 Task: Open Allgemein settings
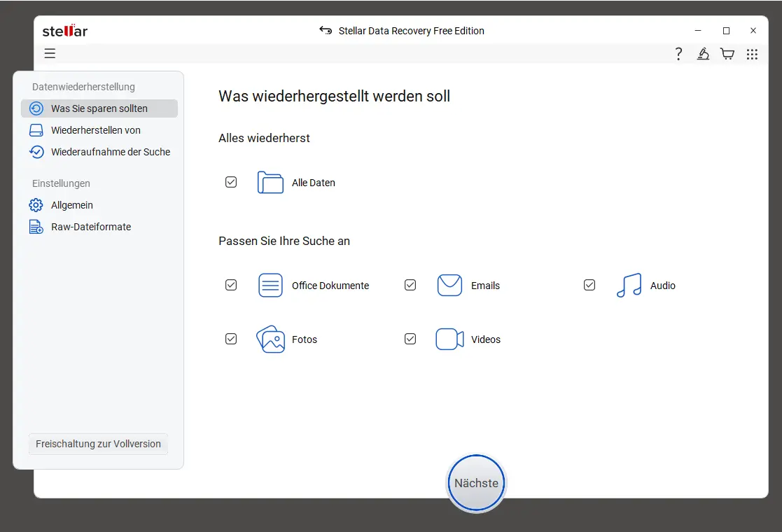[x=71, y=205]
